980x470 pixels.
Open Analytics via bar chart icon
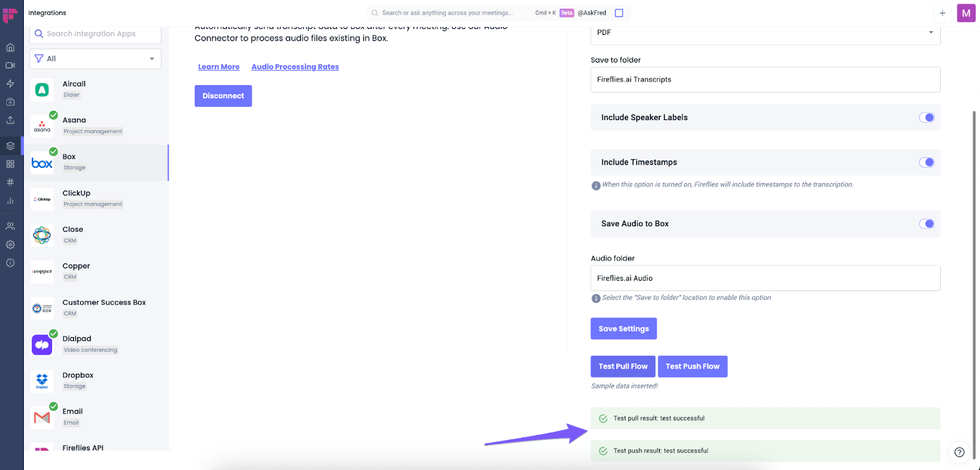pyautogui.click(x=10, y=200)
